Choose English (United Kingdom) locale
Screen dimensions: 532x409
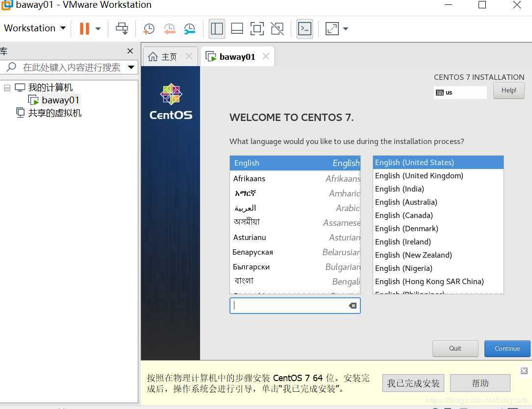[x=438, y=175]
